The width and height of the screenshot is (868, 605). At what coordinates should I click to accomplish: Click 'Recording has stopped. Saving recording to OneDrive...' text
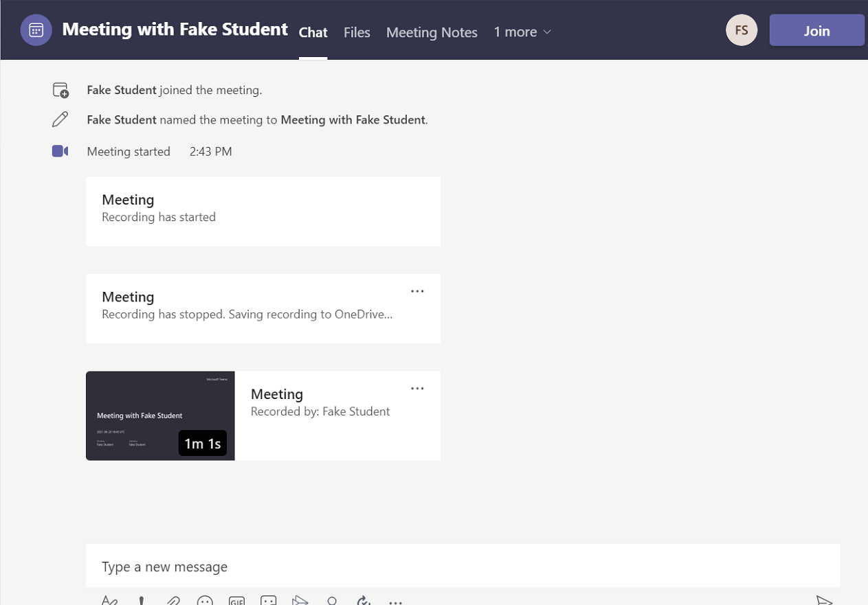tap(247, 315)
